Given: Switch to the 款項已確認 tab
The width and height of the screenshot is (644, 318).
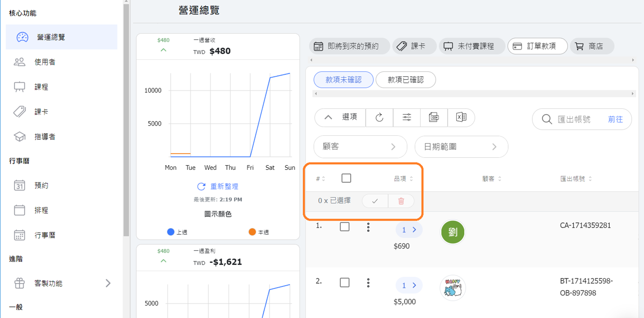Looking at the screenshot, I should pos(406,80).
